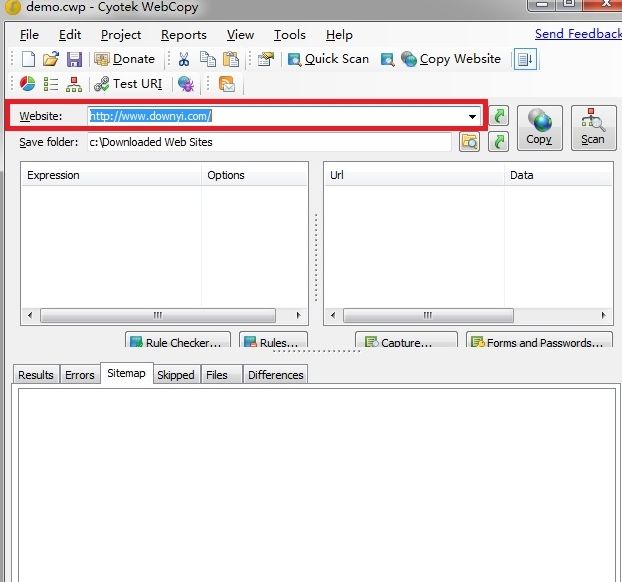622x582 pixels.
Task: Switch to the Results tab
Action: coord(36,375)
